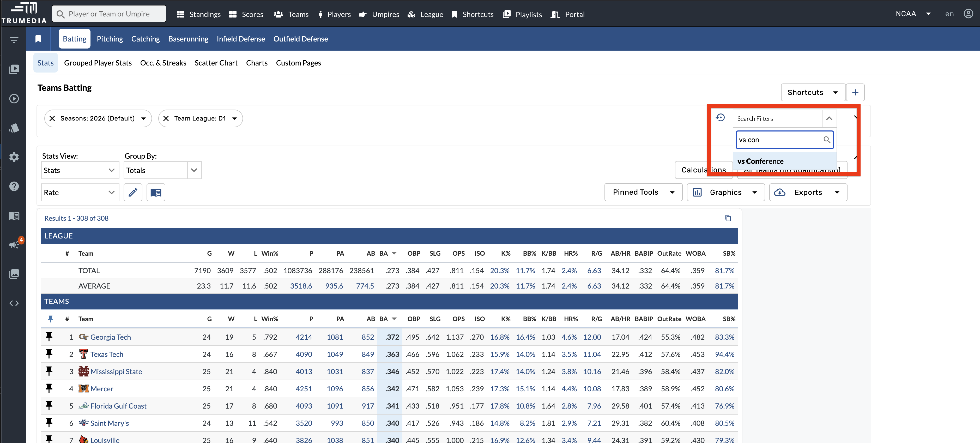Image resolution: width=980 pixels, height=443 pixels.
Task: Toggle pin for Saint Mary's row
Action: click(x=49, y=423)
